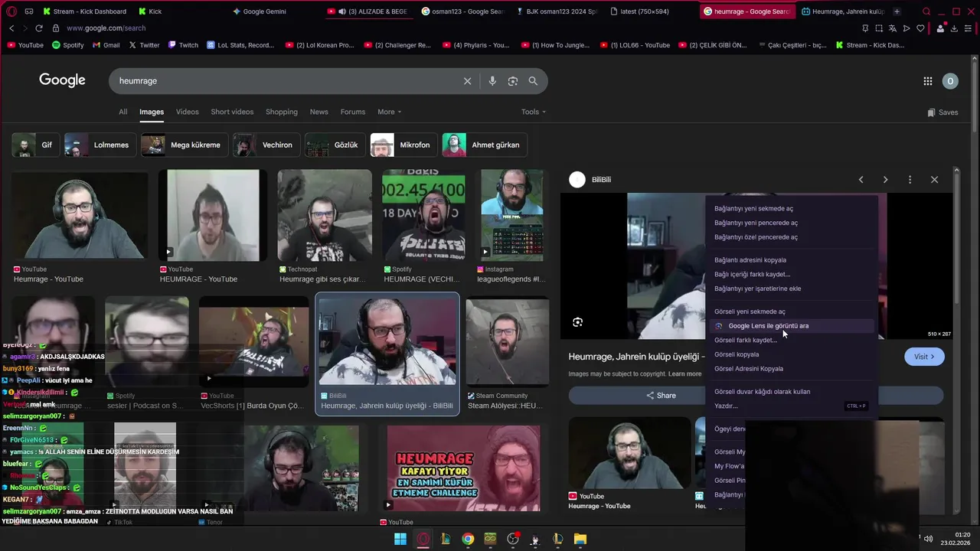The image size is (980, 551).
Task: Switch to the Forums tab
Action: [x=353, y=112]
